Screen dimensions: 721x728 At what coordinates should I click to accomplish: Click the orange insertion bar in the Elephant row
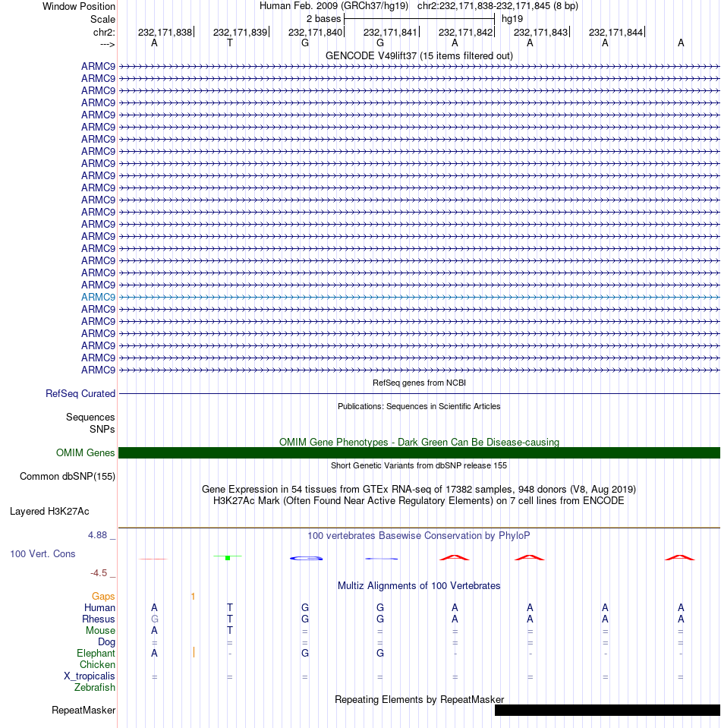(194, 653)
